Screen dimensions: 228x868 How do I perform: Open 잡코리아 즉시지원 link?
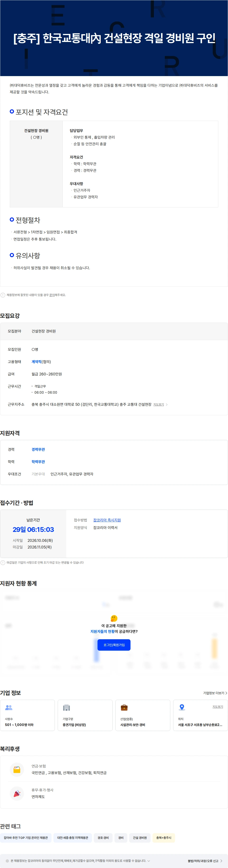pyautogui.click(x=107, y=520)
